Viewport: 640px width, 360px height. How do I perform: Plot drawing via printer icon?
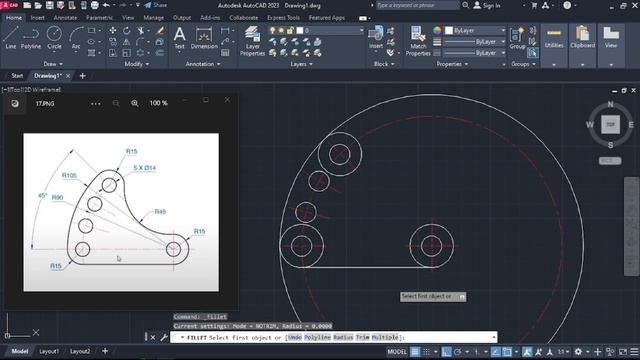(95, 5)
